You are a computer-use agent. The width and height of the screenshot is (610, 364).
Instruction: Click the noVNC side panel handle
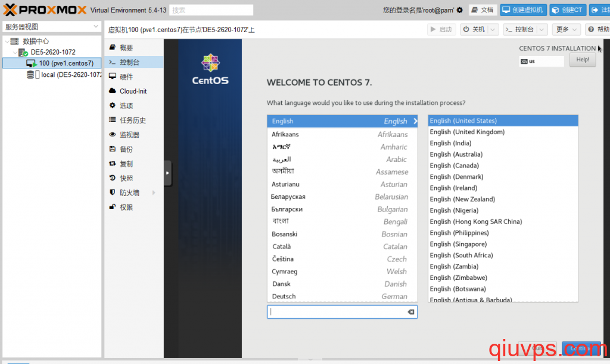(167, 173)
